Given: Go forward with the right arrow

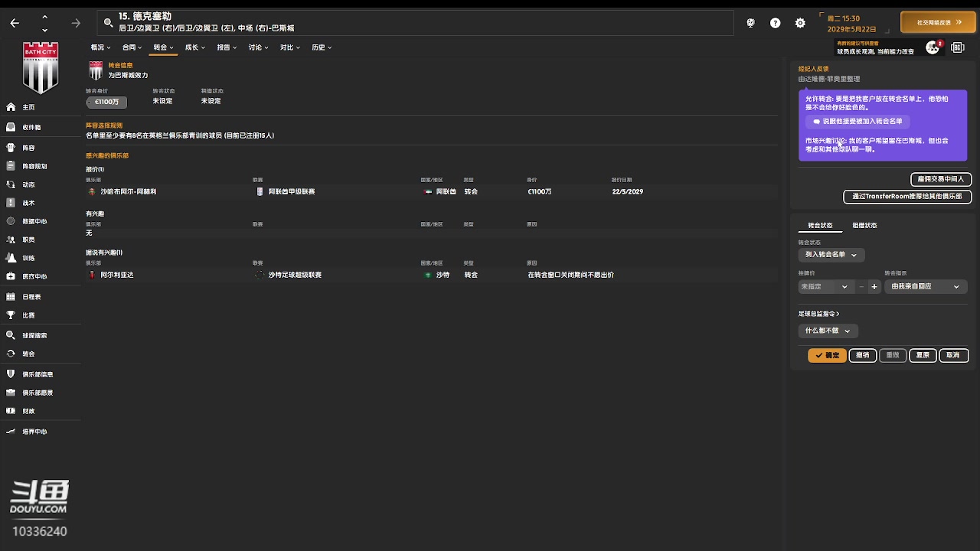Looking at the screenshot, I should pyautogui.click(x=76, y=23).
